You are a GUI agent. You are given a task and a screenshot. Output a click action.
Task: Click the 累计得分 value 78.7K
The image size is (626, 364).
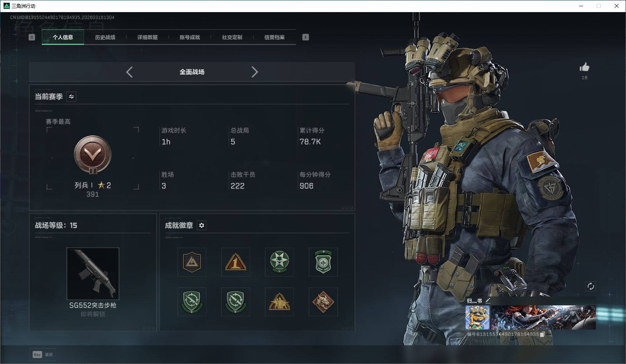pos(310,142)
